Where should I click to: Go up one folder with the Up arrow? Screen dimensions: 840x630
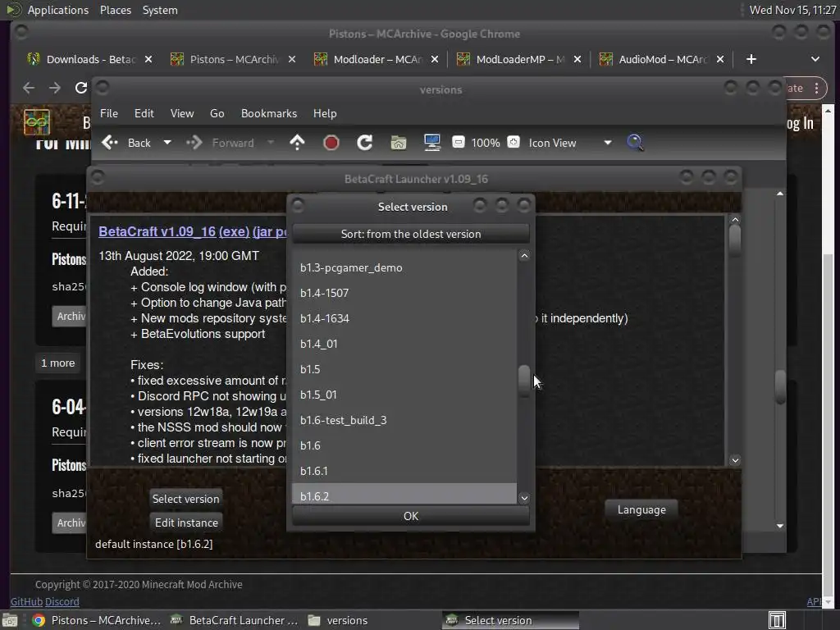[x=297, y=143]
